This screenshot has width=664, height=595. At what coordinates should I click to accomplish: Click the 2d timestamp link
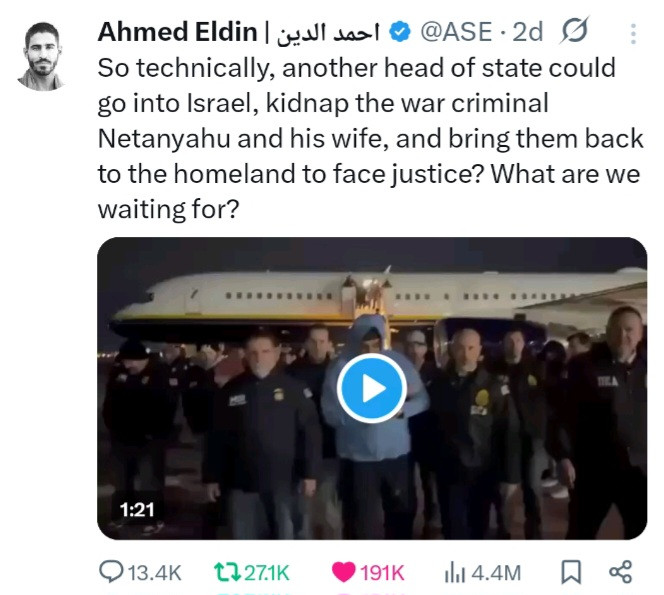528,32
